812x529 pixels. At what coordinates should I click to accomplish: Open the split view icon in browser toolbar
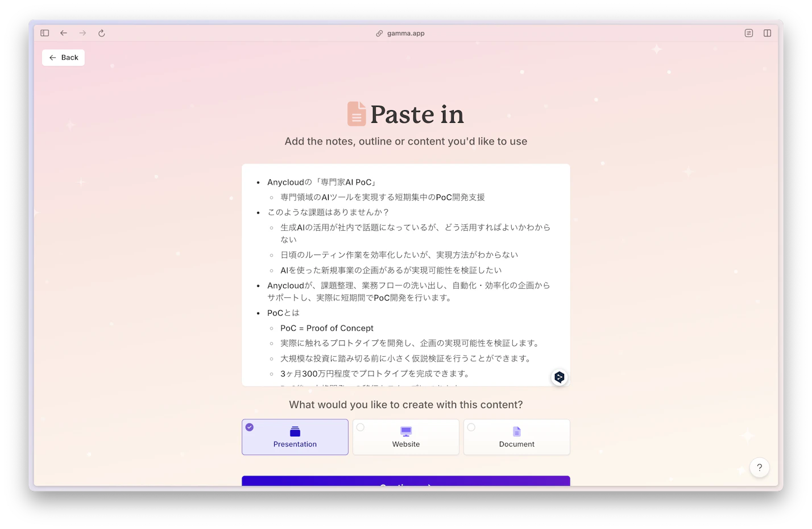click(x=767, y=33)
